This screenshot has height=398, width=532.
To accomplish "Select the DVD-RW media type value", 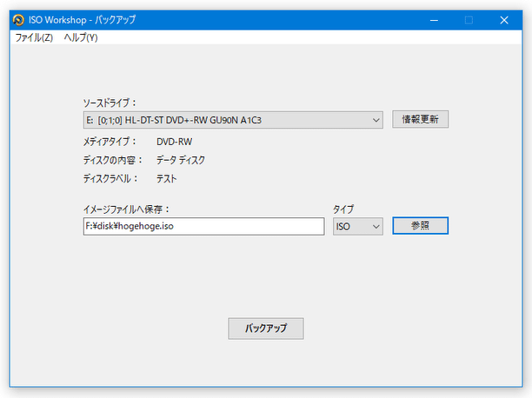I will click(174, 141).
